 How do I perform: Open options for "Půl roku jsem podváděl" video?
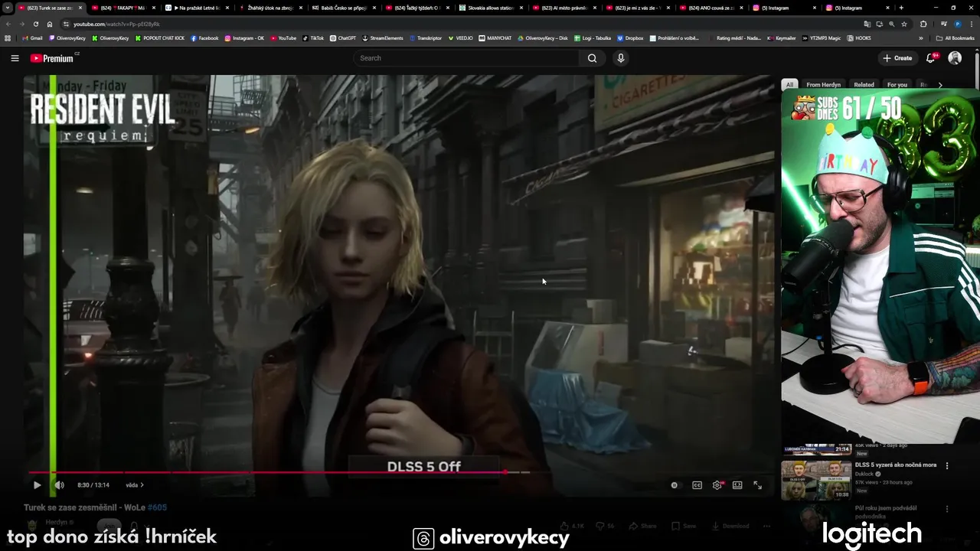pyautogui.click(x=947, y=508)
